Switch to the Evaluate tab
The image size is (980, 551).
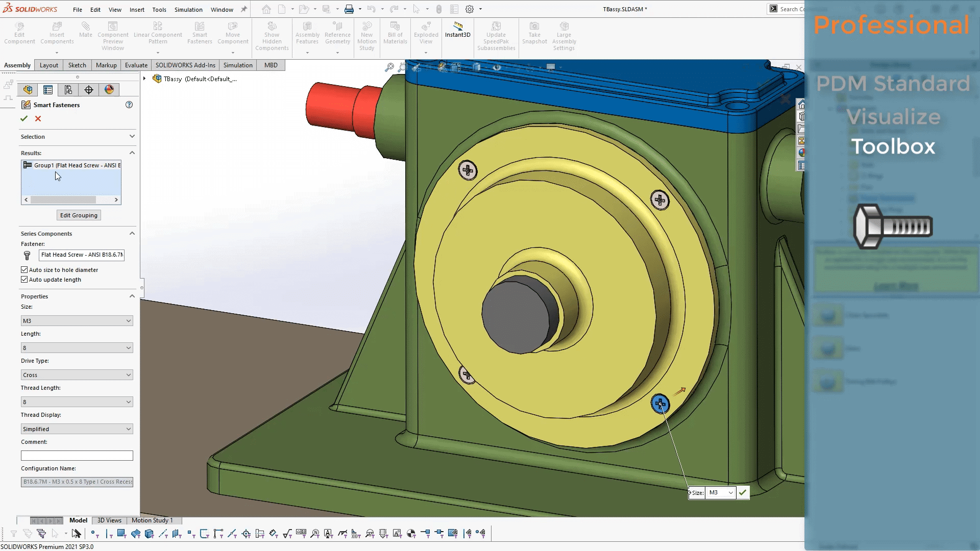(x=135, y=65)
